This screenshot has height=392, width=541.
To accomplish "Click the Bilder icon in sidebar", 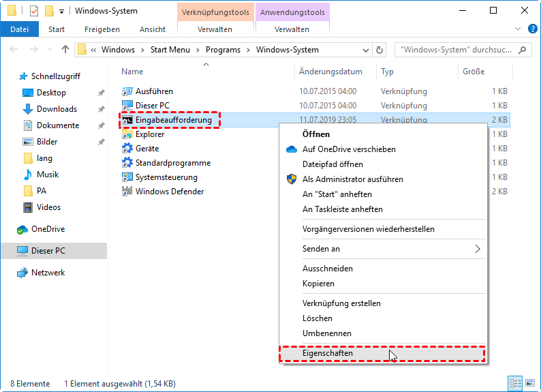I will pyautogui.click(x=28, y=142).
